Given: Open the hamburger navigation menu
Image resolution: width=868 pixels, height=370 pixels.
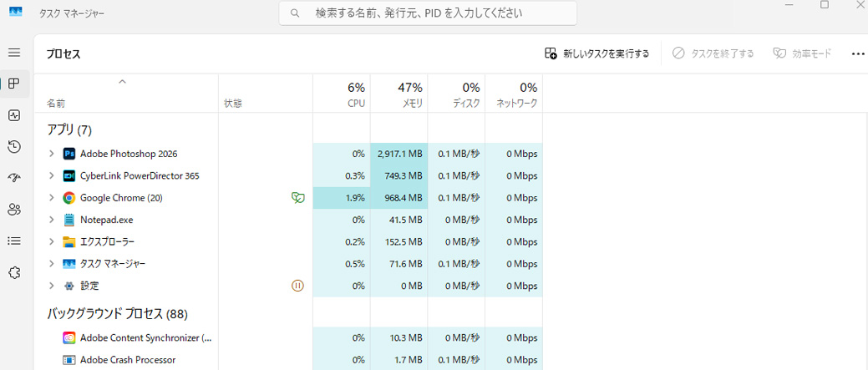Looking at the screenshot, I should pyautogui.click(x=14, y=53).
